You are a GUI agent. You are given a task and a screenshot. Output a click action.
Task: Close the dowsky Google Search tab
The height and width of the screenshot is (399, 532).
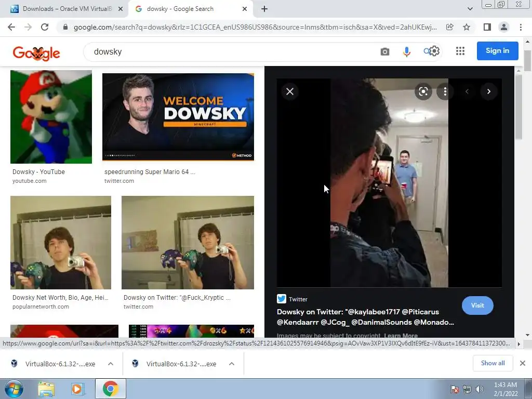(x=245, y=9)
